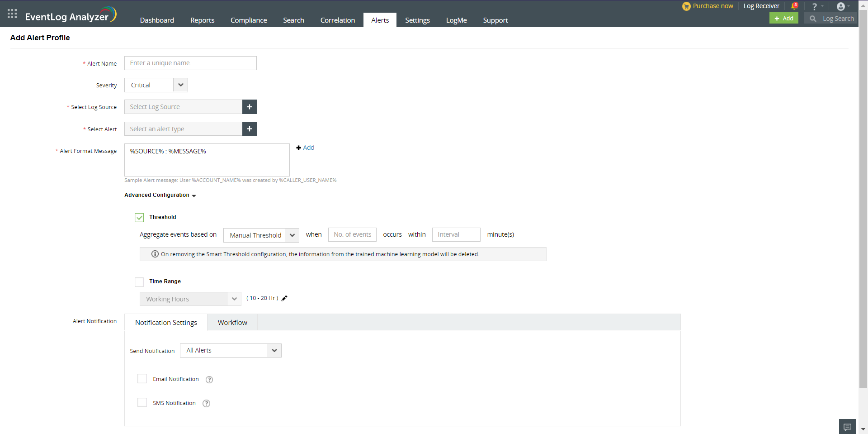Open the Manual Threshold dropdown
The image size is (868, 434).
click(261, 235)
